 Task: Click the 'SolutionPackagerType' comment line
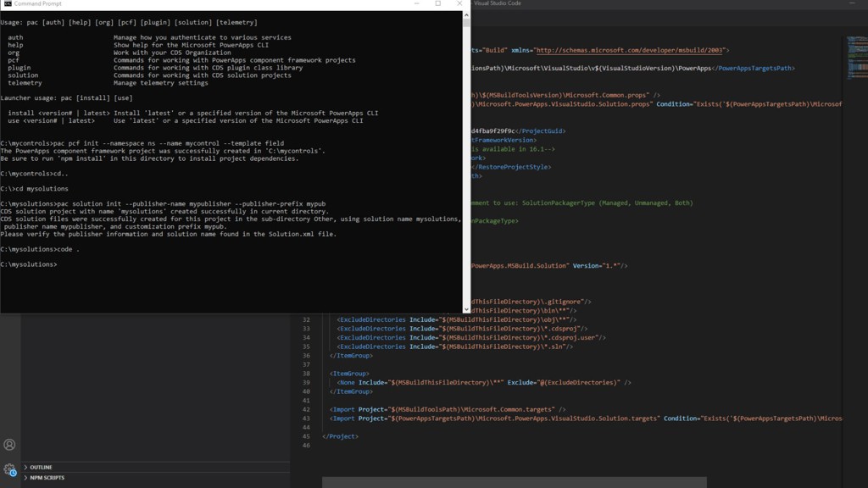[x=581, y=203]
